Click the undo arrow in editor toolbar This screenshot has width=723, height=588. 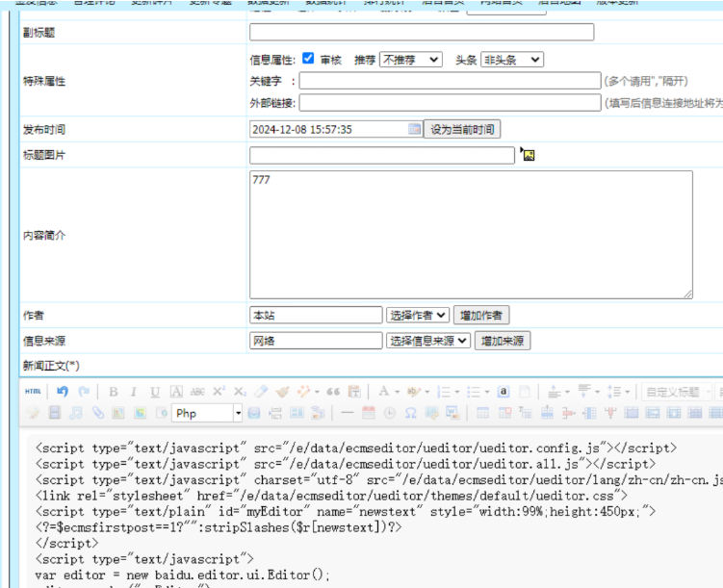[63, 392]
